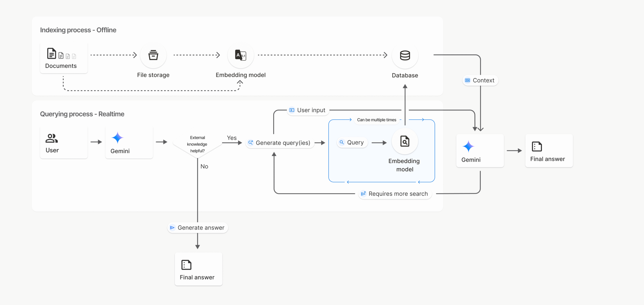Click the Generate answer pill label
Viewport: 644px width, 305px height.
click(201, 228)
